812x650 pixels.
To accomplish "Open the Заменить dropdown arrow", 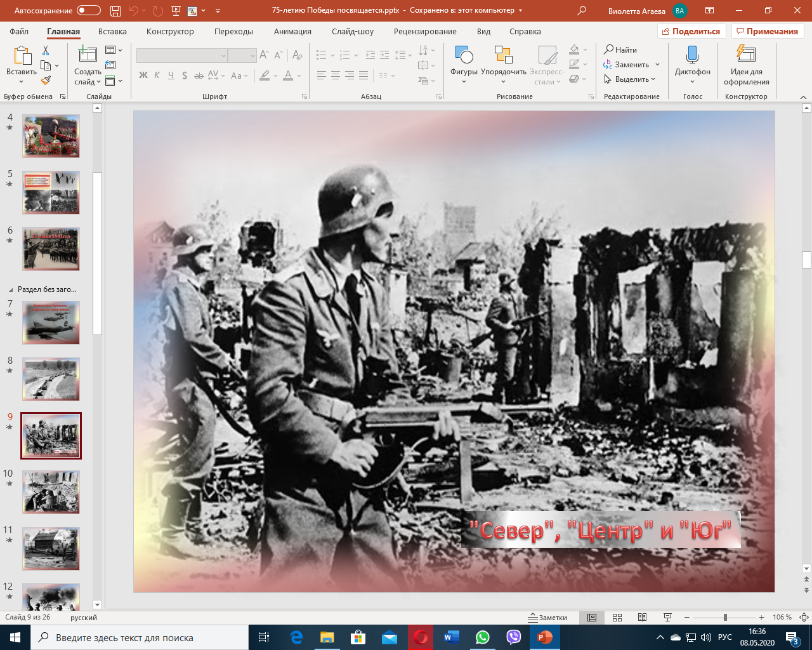I will click(x=658, y=65).
